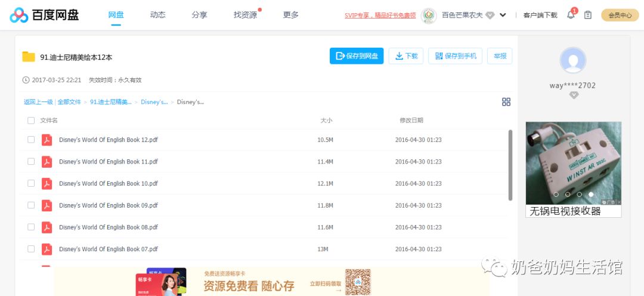Click 客户端下载 link
The height and width of the screenshot is (296, 644).
click(540, 15)
